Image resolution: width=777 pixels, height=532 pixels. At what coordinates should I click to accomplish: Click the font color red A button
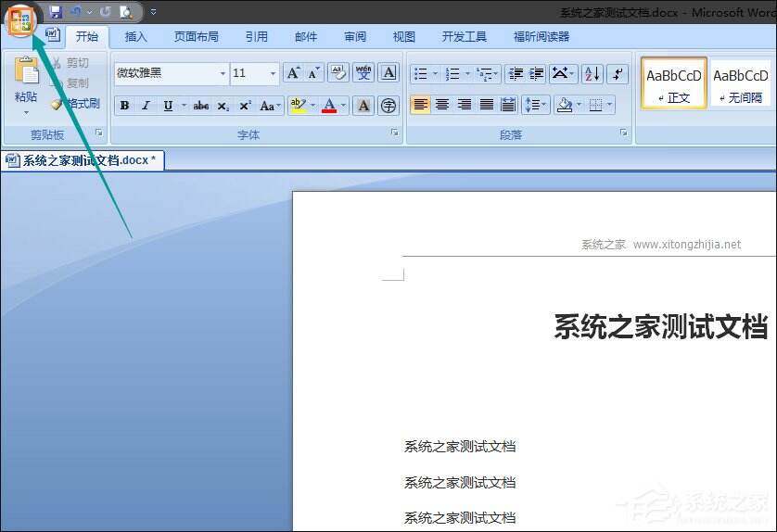[329, 106]
